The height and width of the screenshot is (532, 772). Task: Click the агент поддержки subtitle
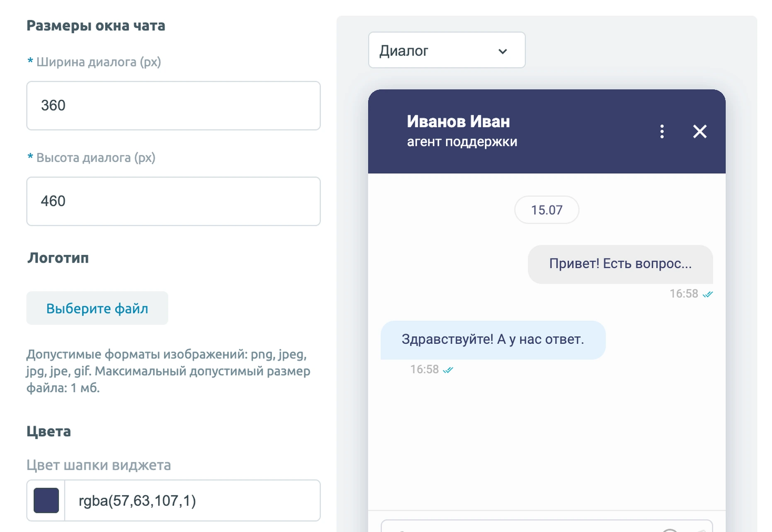(x=462, y=142)
